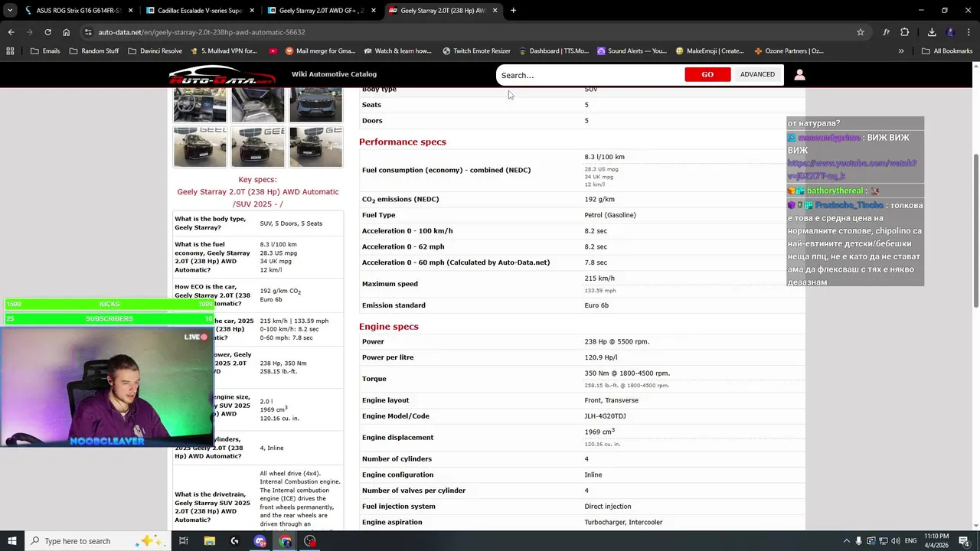View site information icon in address bar
The height and width of the screenshot is (551, 980).
[88, 32]
